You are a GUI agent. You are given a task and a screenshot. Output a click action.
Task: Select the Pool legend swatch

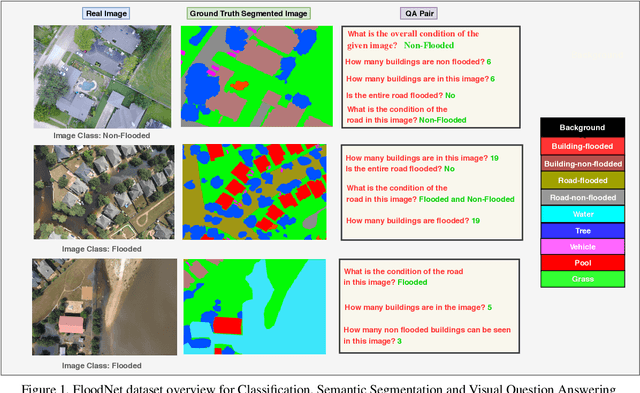tap(582, 263)
